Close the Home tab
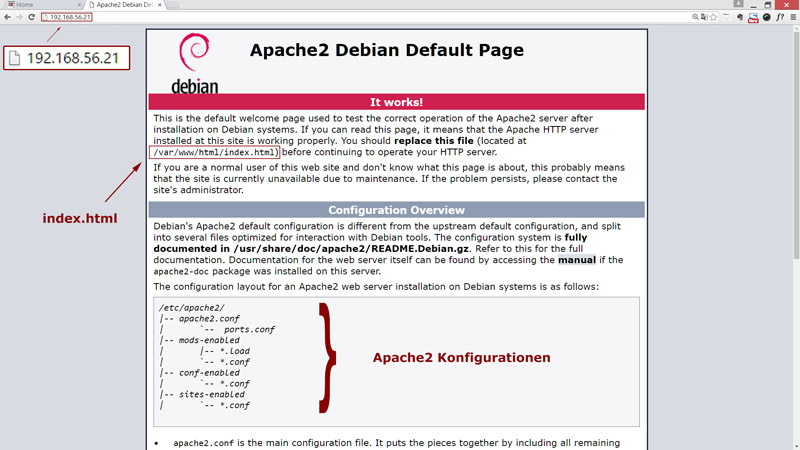Screen dimensions: 800x450 coord(79,5)
